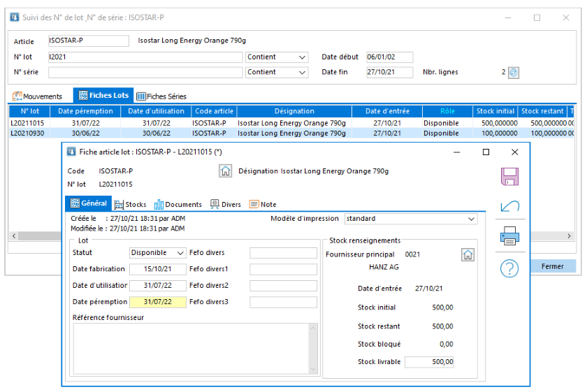Click the Fefo divers2 input field
This screenshot has width=587, height=392.
pos(284,286)
